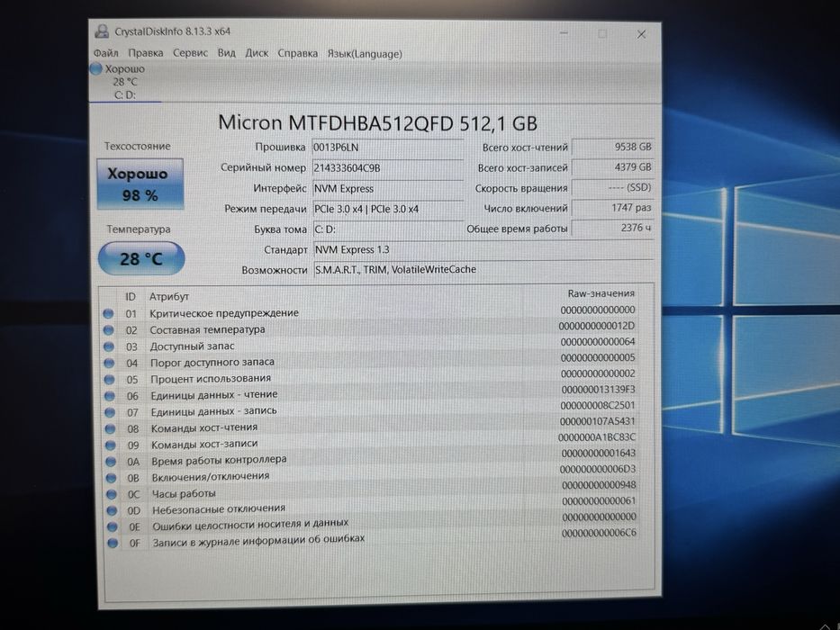Select attribute text Время работы контроллера

[219, 460]
